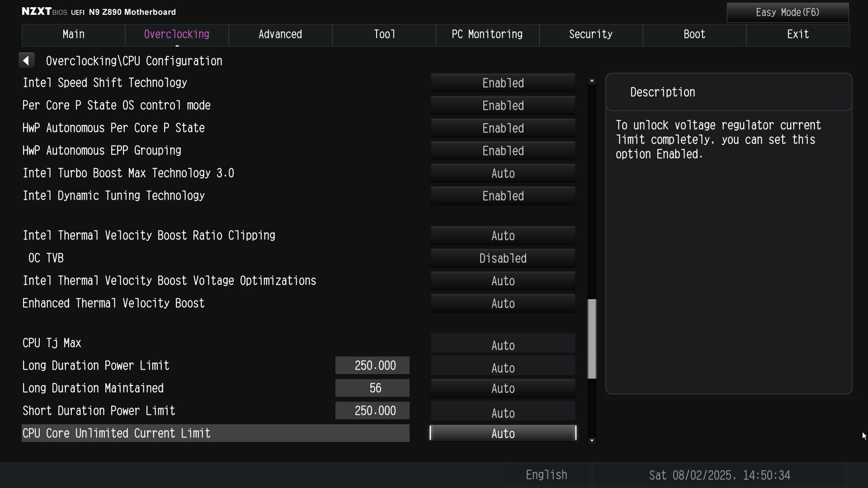Change HwP Autonomous Per Core P State value
This screenshot has width=868, height=488.
coord(503,128)
